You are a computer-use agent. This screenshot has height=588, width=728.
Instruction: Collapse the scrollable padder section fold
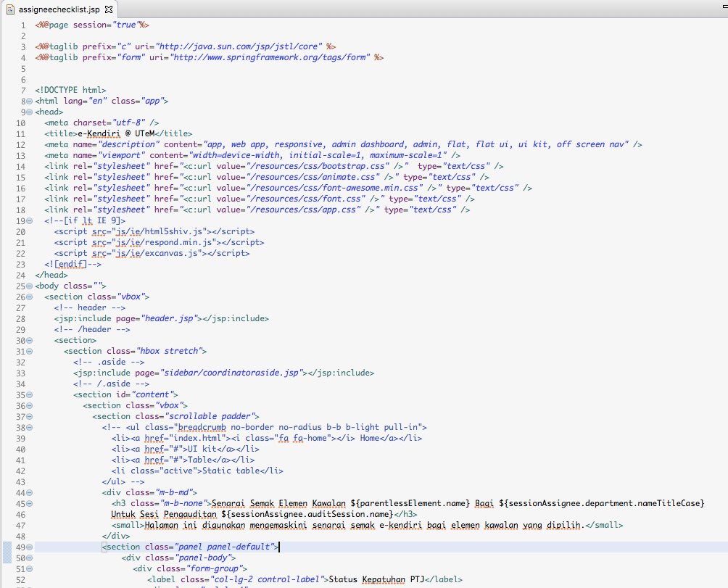coord(30,417)
